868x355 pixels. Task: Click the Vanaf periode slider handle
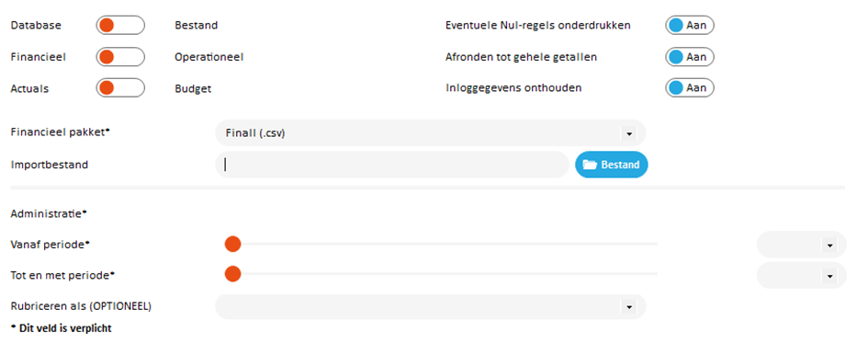point(232,244)
